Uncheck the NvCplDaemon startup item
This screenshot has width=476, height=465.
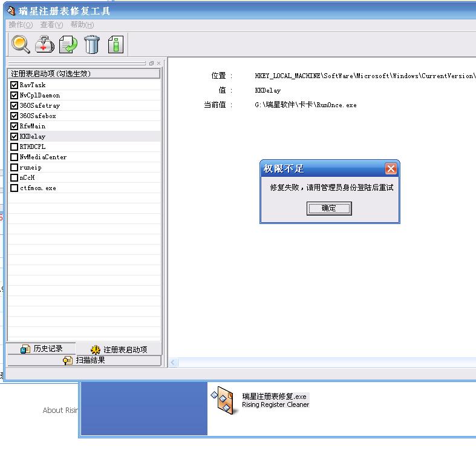(x=14, y=95)
